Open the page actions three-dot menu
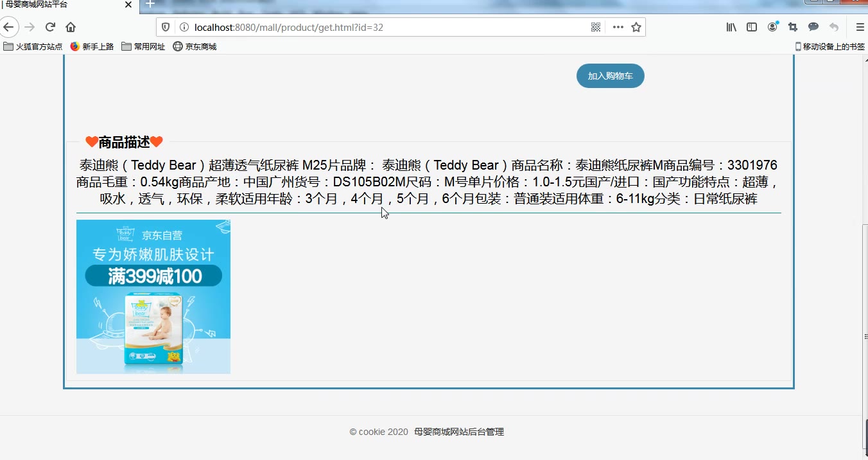This screenshot has height=460, width=868. pos(618,27)
